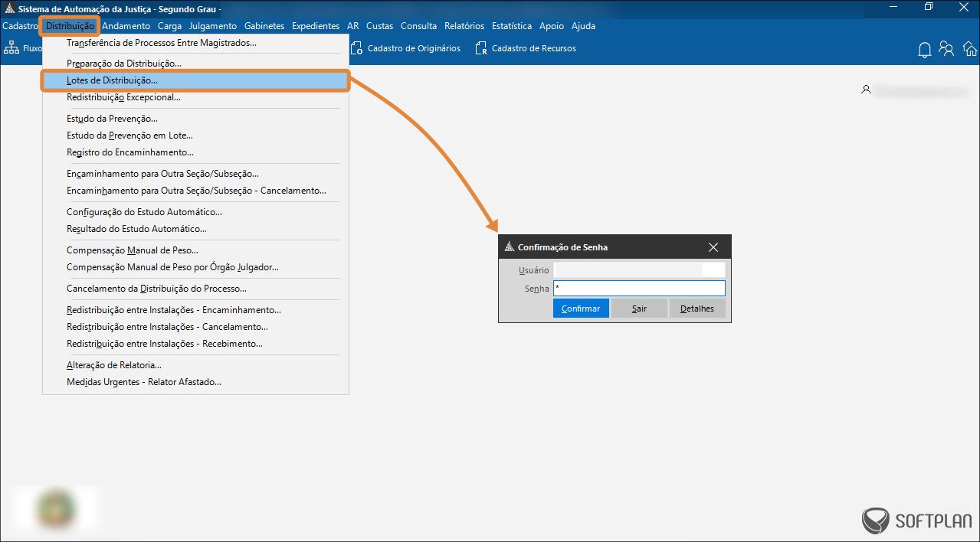Choose Preparação da Distribuição from the menu

(x=123, y=64)
